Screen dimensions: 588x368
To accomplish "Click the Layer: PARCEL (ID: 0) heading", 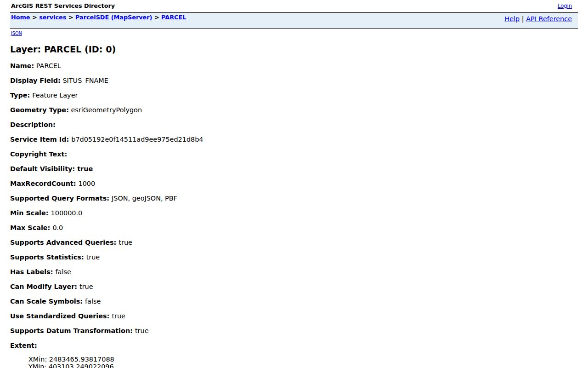I will coord(63,49).
